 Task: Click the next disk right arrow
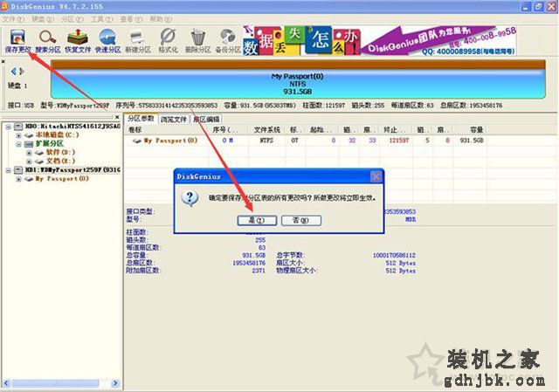(x=22, y=72)
